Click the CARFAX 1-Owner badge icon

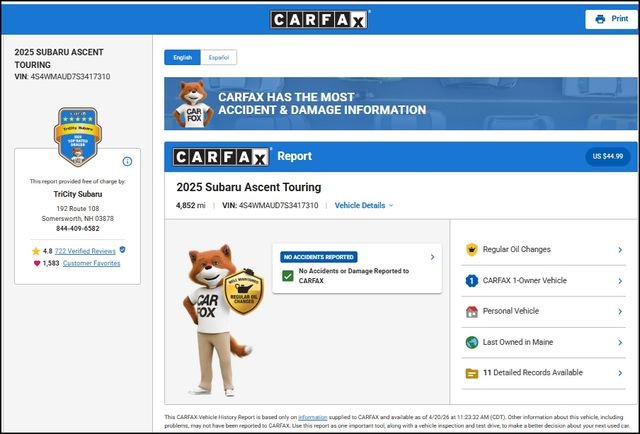[471, 281]
